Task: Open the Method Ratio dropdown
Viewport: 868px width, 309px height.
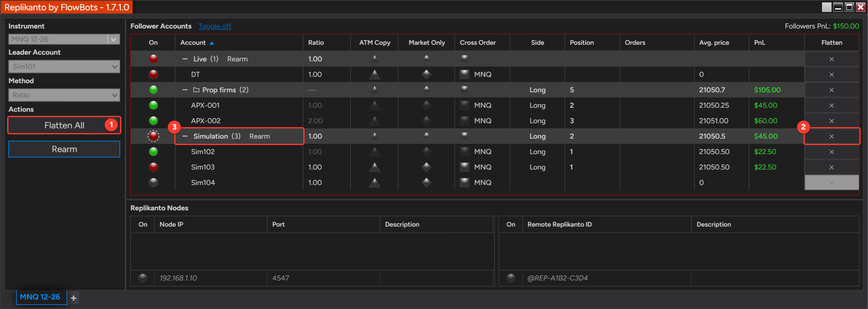Action: tap(64, 95)
